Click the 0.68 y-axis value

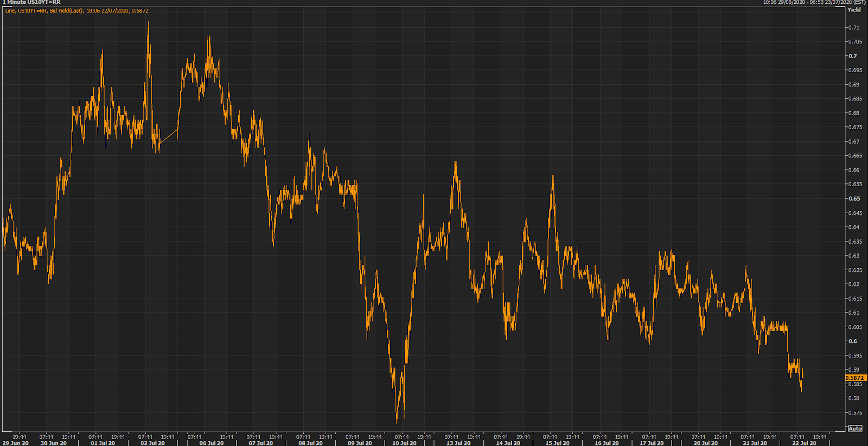pos(854,113)
